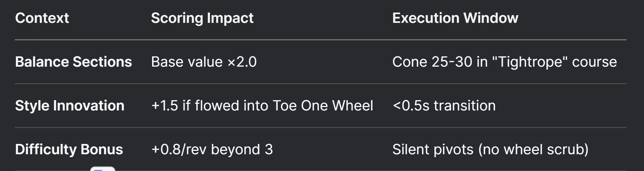Click the word "Impact" in the header

coord(230,18)
